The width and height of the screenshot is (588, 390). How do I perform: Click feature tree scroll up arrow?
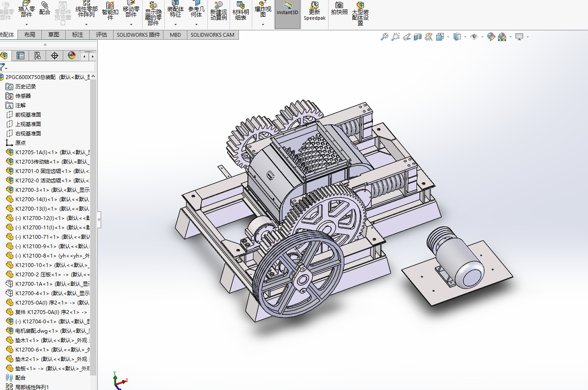pos(93,76)
